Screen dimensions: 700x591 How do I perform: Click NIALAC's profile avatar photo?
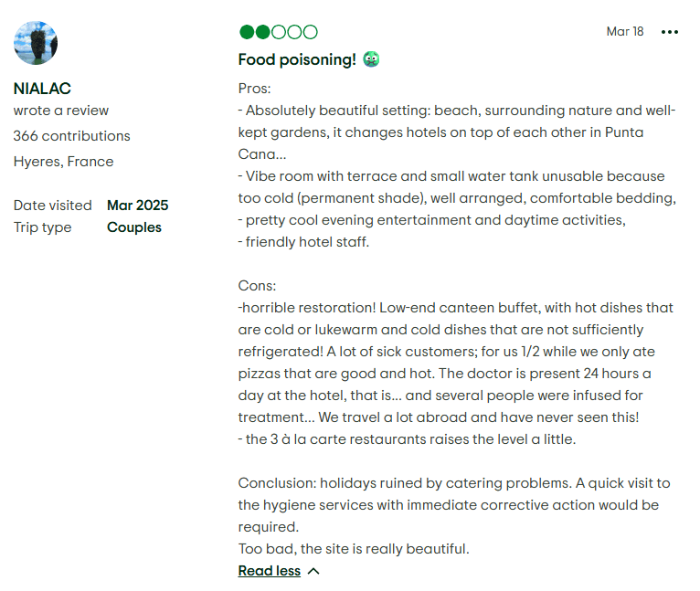click(36, 43)
